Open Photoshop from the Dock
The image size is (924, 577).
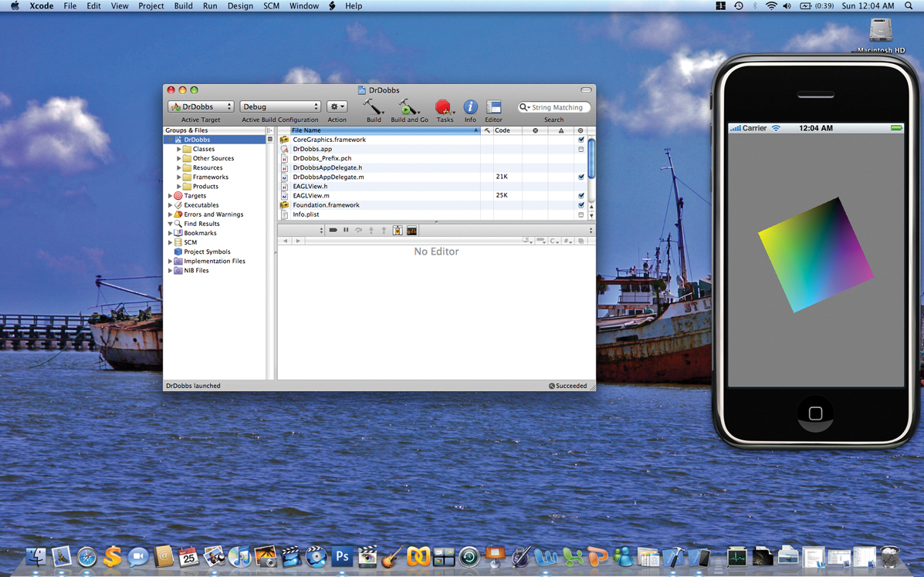click(342, 556)
